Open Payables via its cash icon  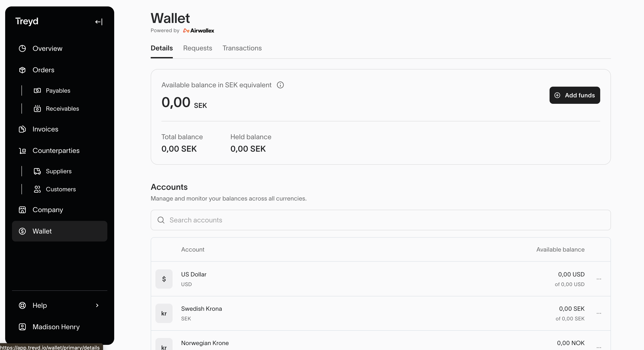click(x=37, y=91)
